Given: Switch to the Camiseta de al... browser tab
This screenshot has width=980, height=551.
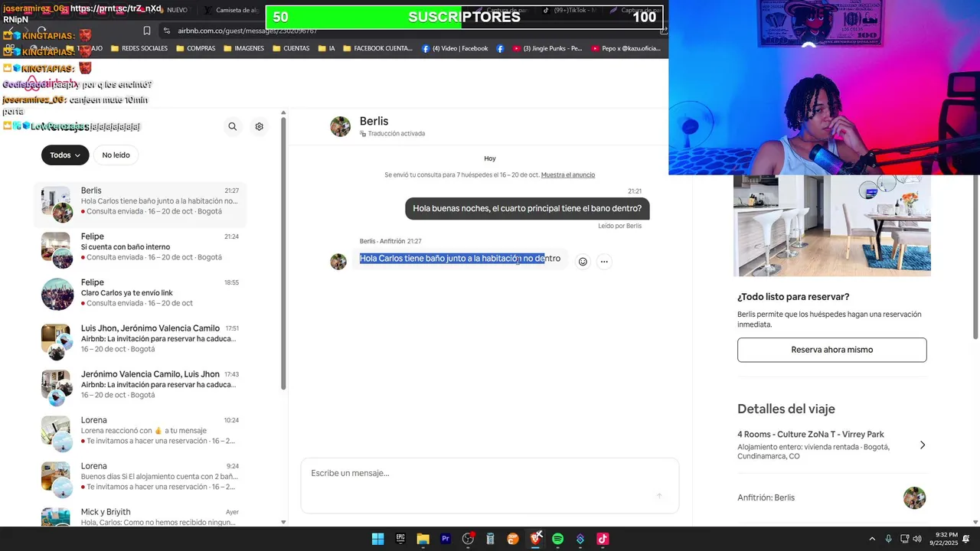Looking at the screenshot, I should [x=231, y=10].
